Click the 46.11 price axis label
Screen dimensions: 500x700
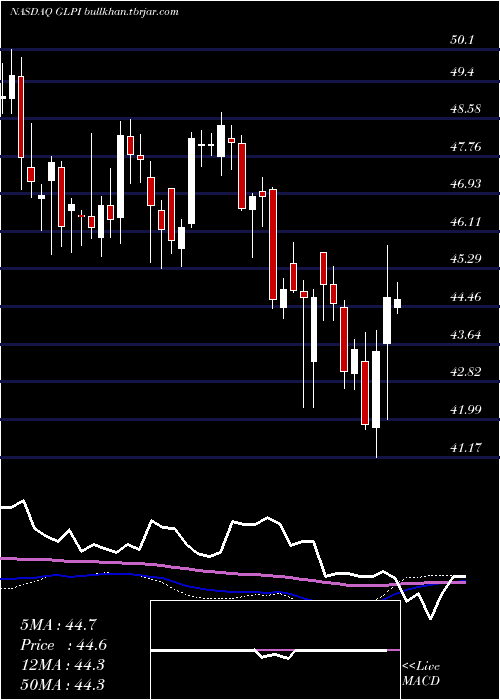[466, 222]
